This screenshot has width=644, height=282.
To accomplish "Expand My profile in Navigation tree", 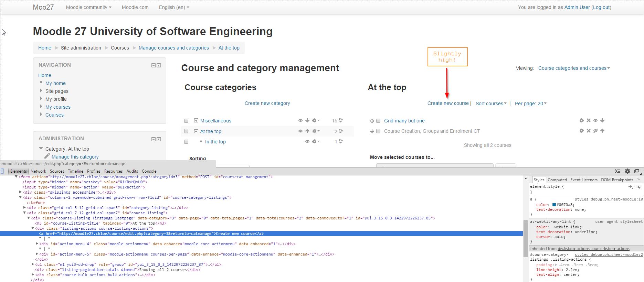I will coord(41,99).
